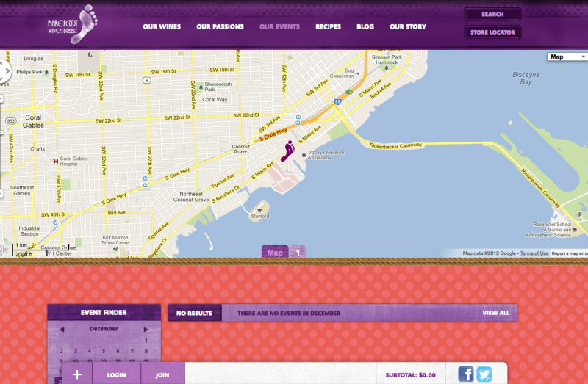Click the plus icon in bottom bar

(x=77, y=374)
